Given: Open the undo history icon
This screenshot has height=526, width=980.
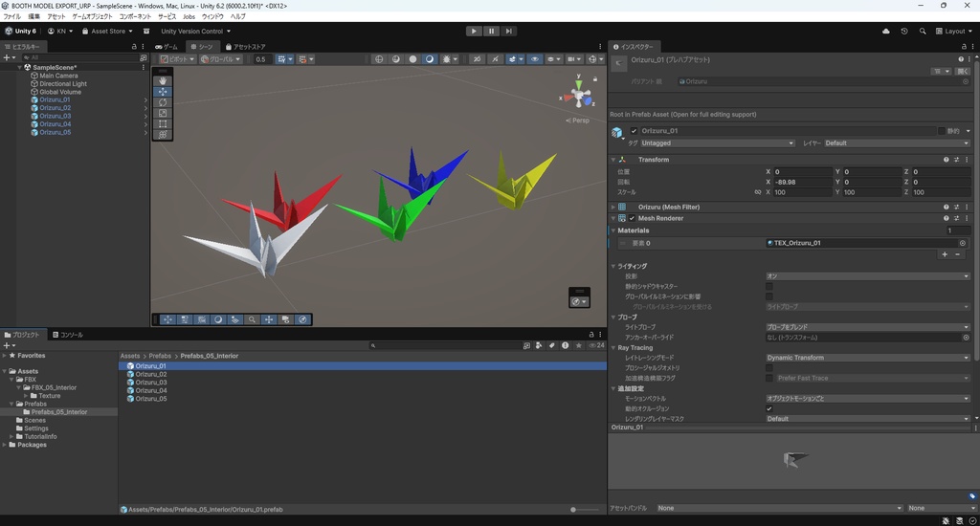Looking at the screenshot, I should pos(904,31).
